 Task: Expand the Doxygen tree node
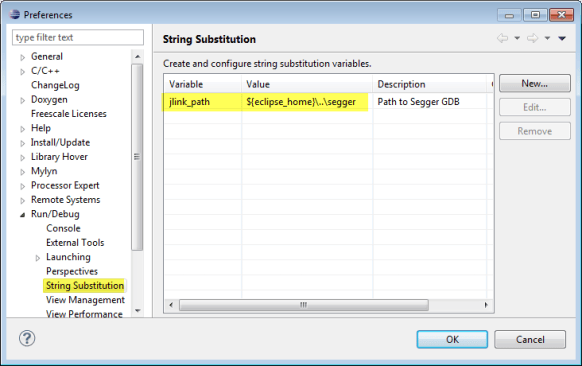pyautogui.click(x=23, y=100)
